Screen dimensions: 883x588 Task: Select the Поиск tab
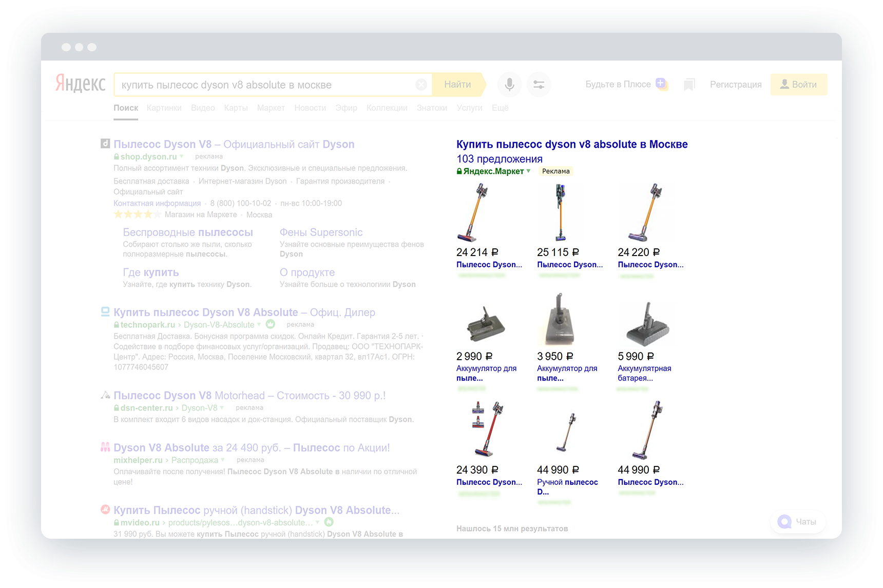pyautogui.click(x=126, y=108)
